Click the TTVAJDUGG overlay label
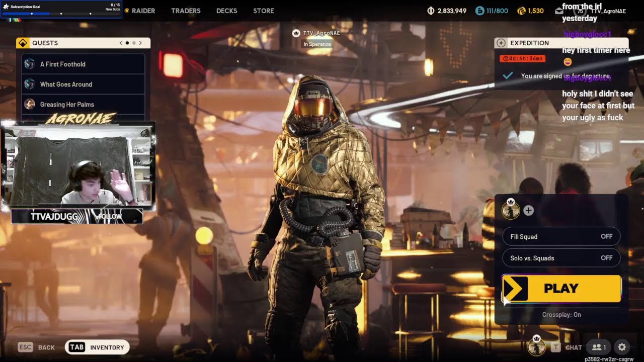 click(54, 217)
